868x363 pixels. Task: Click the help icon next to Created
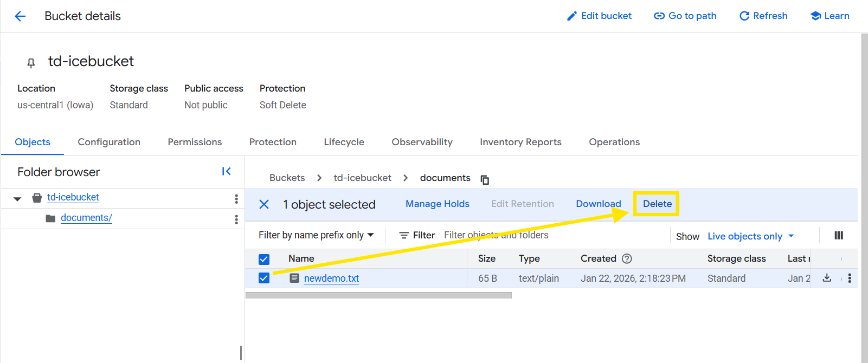627,258
